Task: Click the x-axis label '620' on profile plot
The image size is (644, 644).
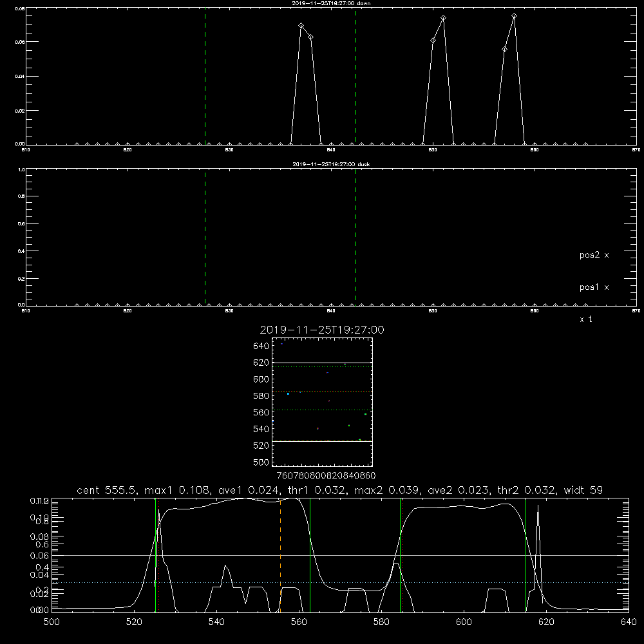Action: click(546, 622)
